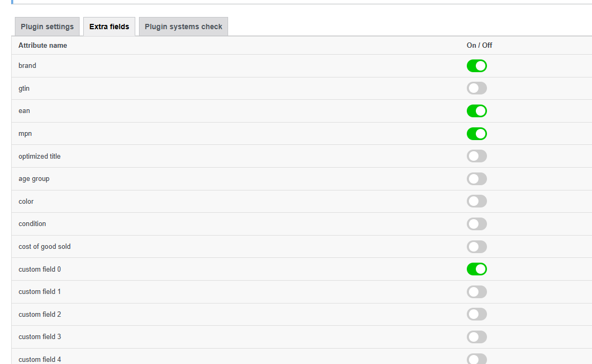Enable custom field 2 switch

(x=476, y=314)
